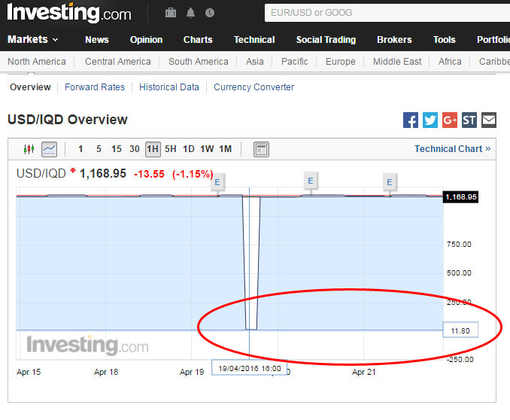This screenshot has height=420, width=510.
Task: Click the 1,168.95 current price label on axis
Action: pyautogui.click(x=460, y=197)
